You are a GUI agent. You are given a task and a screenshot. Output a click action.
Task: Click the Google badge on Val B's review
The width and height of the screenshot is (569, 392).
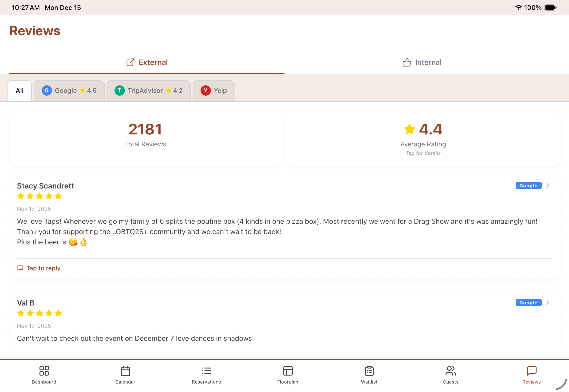(x=528, y=303)
